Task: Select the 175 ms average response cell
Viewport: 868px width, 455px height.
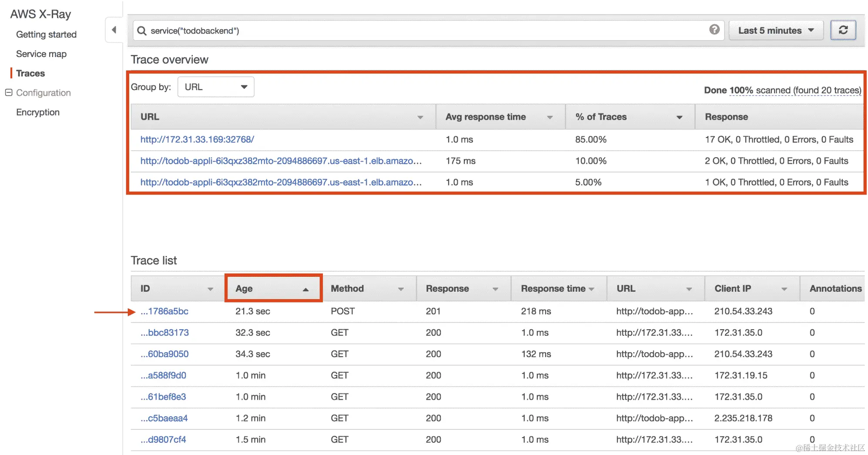Action: tap(461, 161)
